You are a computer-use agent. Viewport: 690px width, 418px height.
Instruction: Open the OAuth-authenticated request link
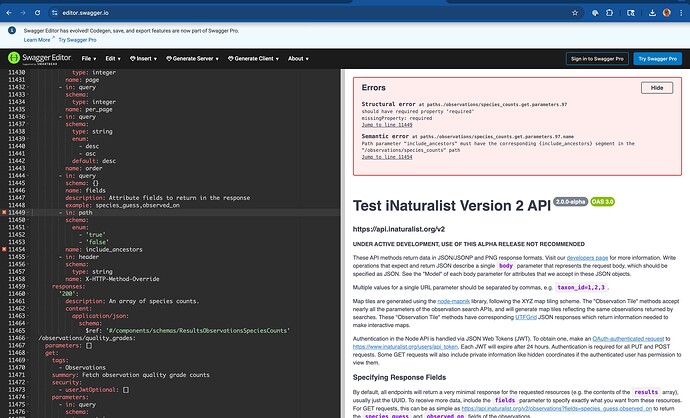pos(628,339)
